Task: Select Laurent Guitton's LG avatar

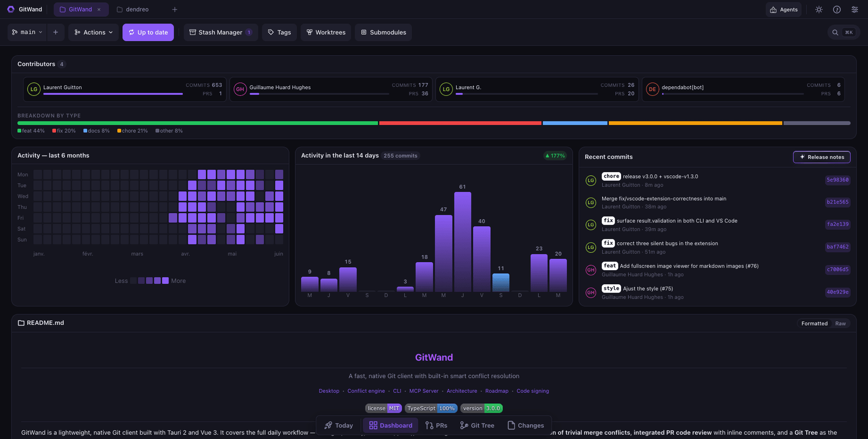Action: pyautogui.click(x=34, y=89)
